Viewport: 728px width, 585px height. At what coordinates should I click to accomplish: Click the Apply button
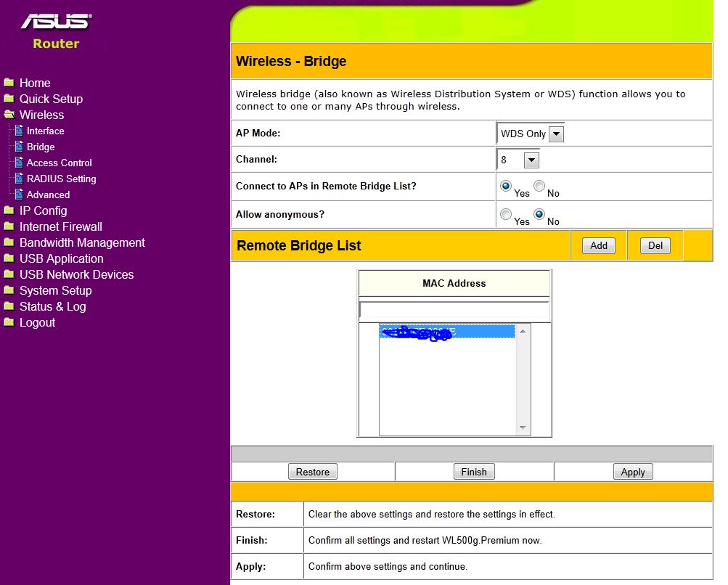tap(632, 472)
